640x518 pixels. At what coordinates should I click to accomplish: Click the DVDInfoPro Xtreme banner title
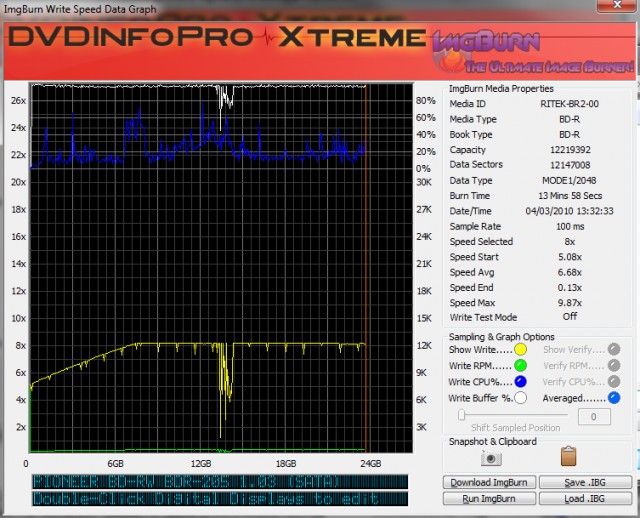coord(217,37)
